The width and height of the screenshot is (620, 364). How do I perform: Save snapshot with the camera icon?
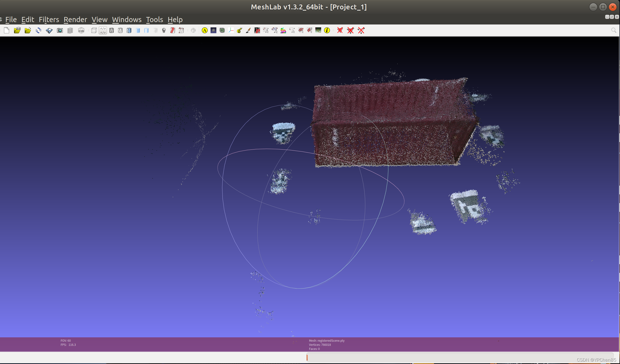point(60,30)
